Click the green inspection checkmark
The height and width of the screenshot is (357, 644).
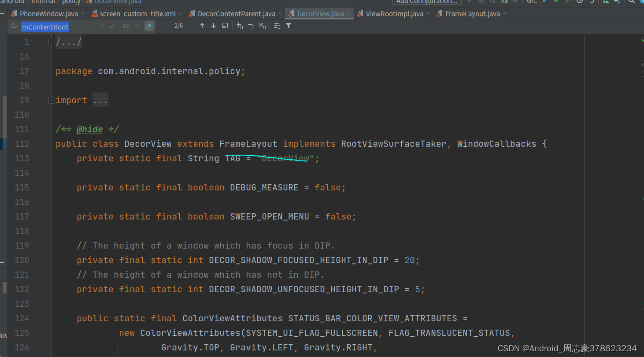(642, 41)
